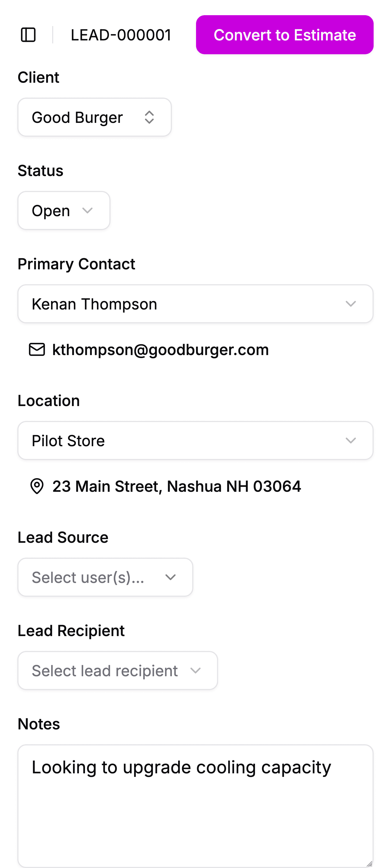
Task: Click the map pin location icon
Action: pyautogui.click(x=37, y=486)
